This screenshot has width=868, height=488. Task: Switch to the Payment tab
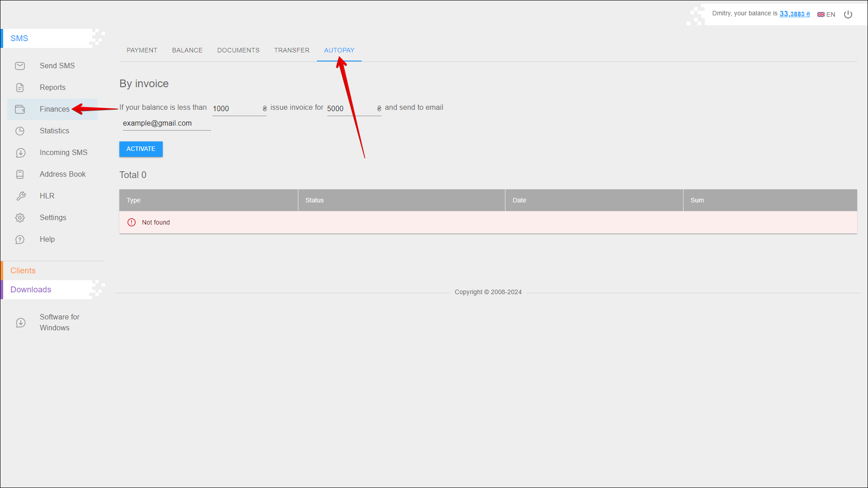click(142, 50)
